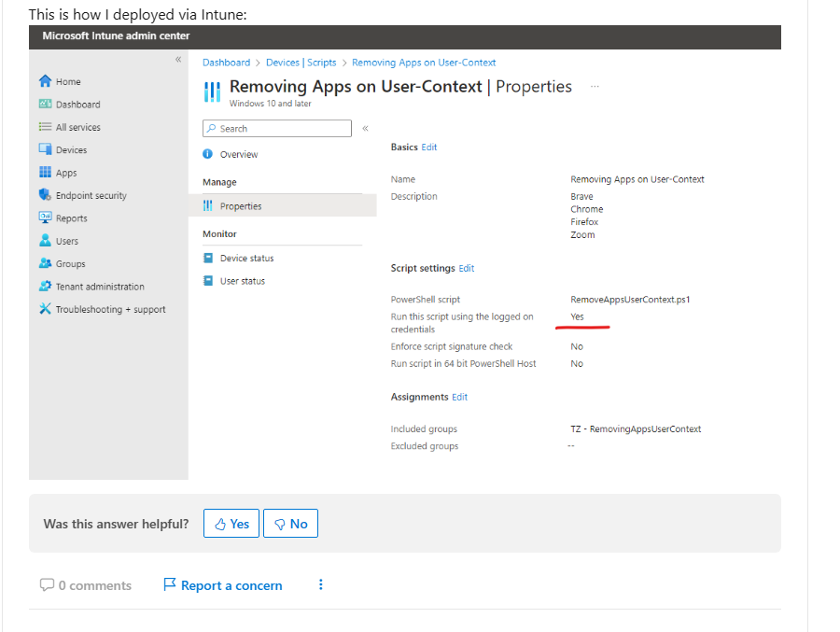This screenshot has height=632, width=840.
Task: Open the ellipsis menu beside Properties title
Action: tap(595, 86)
